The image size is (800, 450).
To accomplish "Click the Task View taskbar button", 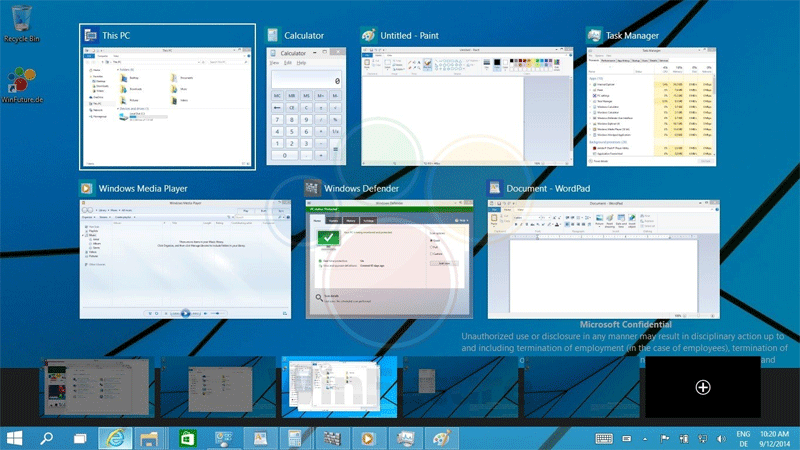I will [x=80, y=438].
